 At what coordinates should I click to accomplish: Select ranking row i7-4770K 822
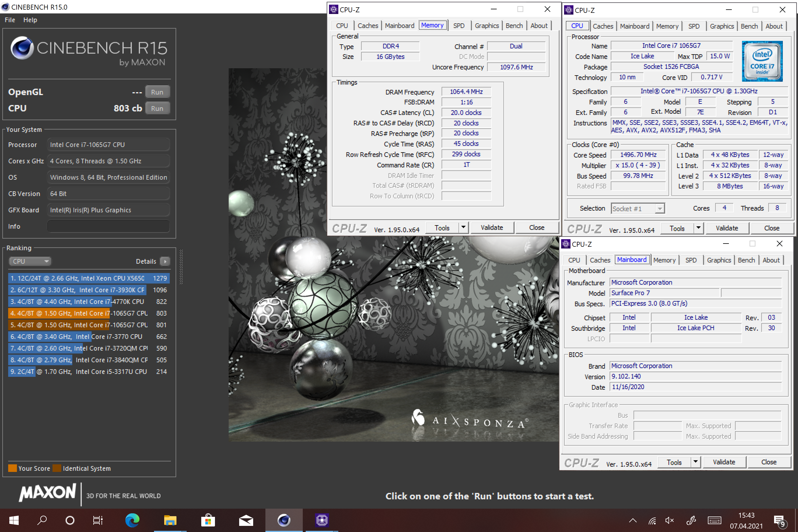coord(89,302)
